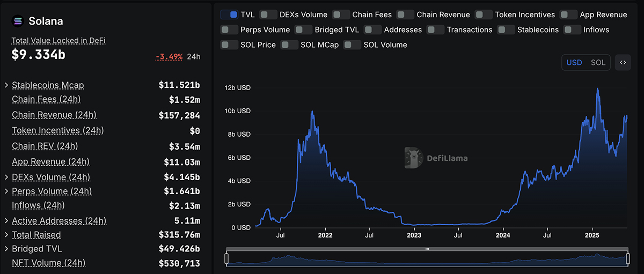Click the $315.76m total raised value

tap(179, 234)
